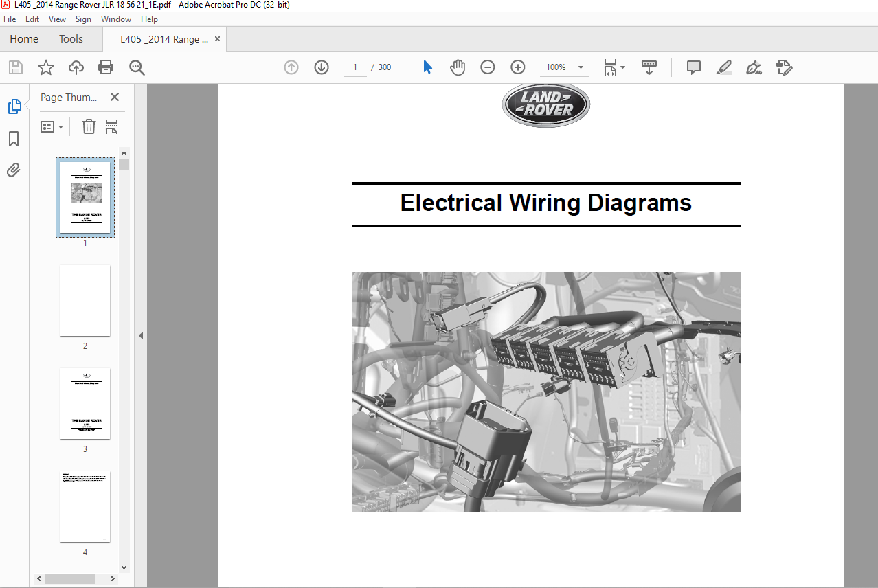Click the thumbnail panel scroll left arrow

tap(39, 578)
